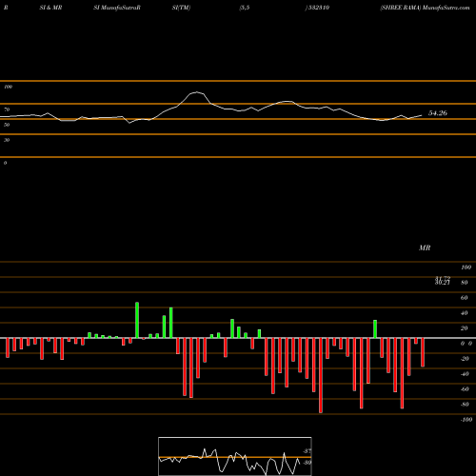Click the MR panel title label
476x476 pixels.
pyautogui.click(x=425, y=248)
